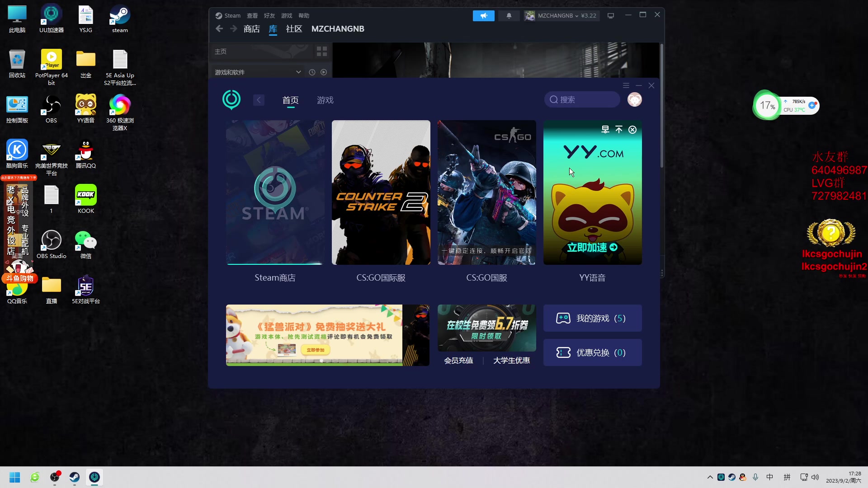Click the UU accelerator taskbar icon

[x=94, y=477]
